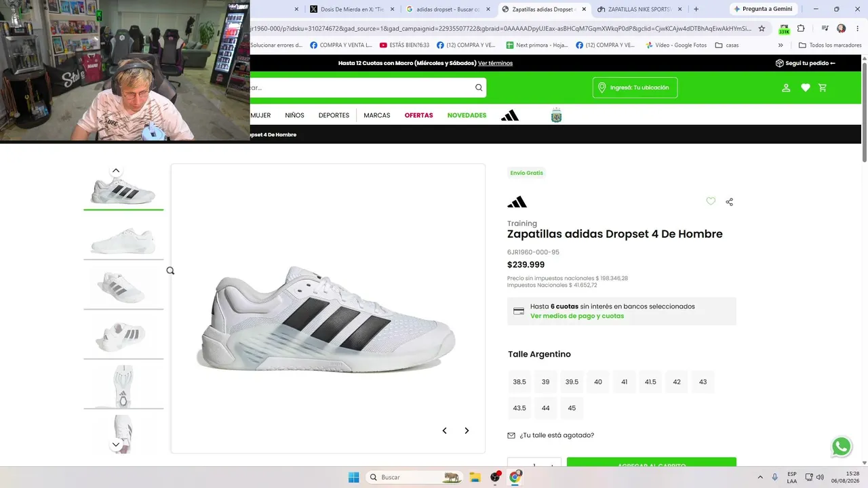Open Chrome extensions puzzle icon
Viewport: 868px width, 488px height.
pos(801,28)
